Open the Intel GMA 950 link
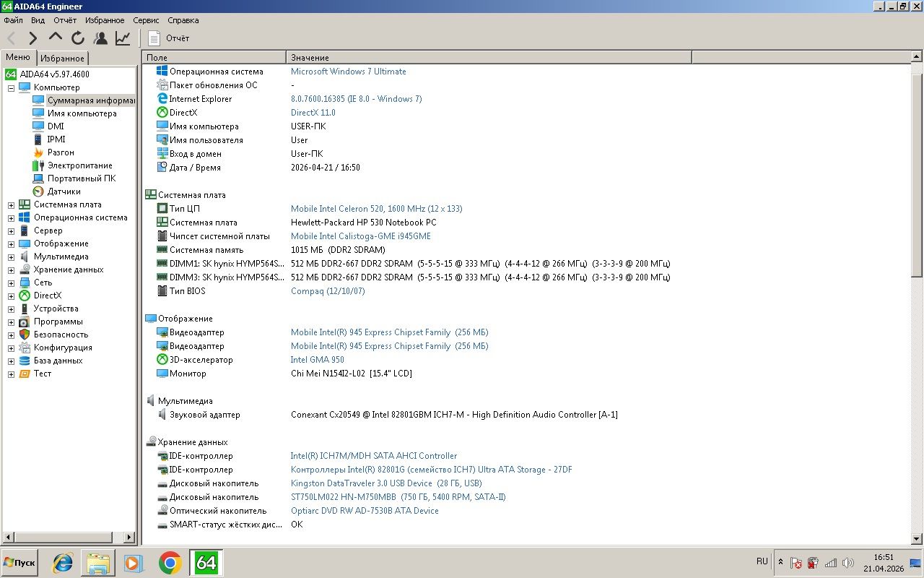Screen dimensions: 924x578 [x=318, y=360]
